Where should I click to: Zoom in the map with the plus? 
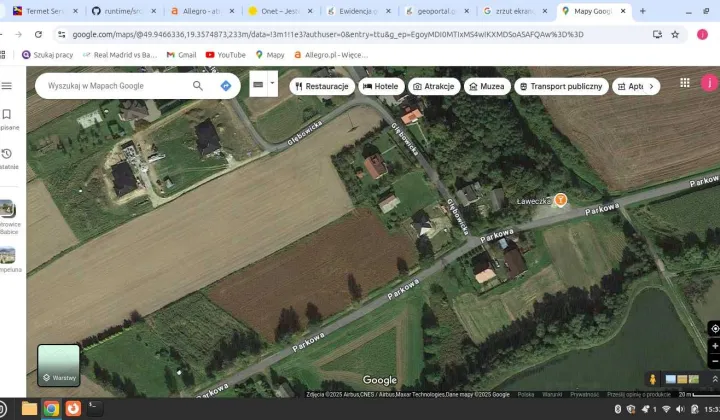click(x=714, y=346)
